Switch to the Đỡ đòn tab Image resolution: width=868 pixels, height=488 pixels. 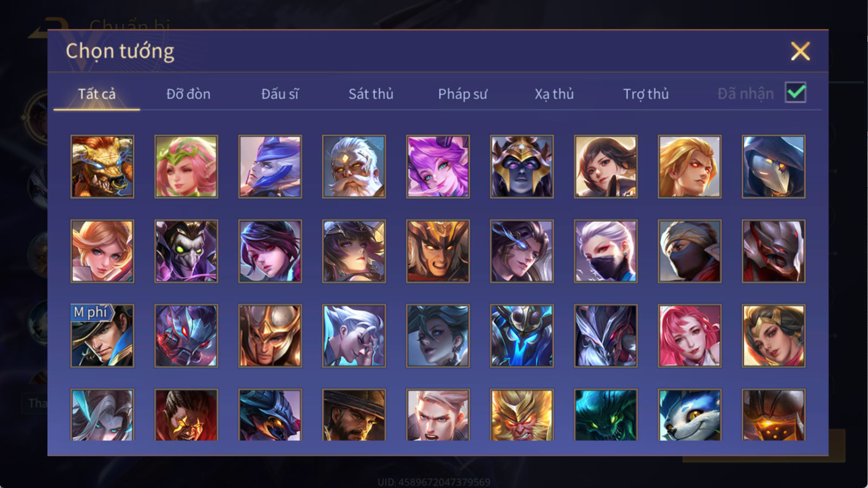pos(188,94)
